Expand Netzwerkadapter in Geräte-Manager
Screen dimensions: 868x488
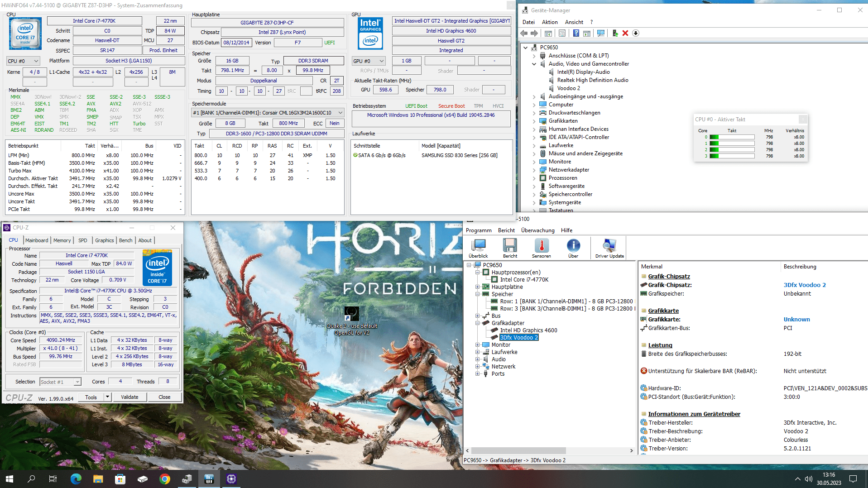tap(534, 170)
